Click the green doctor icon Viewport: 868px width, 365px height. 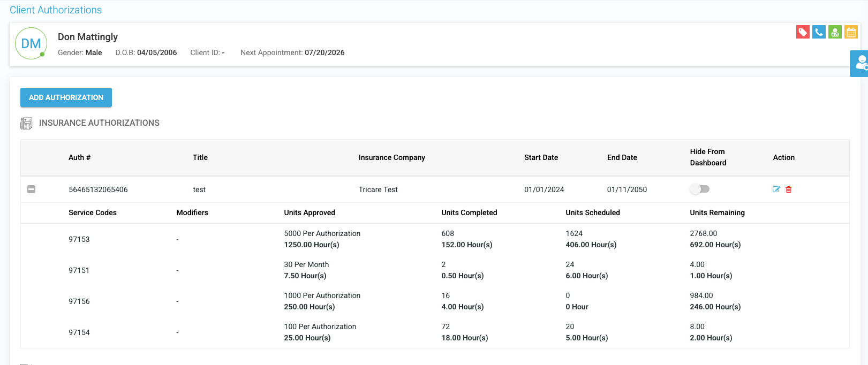point(835,32)
